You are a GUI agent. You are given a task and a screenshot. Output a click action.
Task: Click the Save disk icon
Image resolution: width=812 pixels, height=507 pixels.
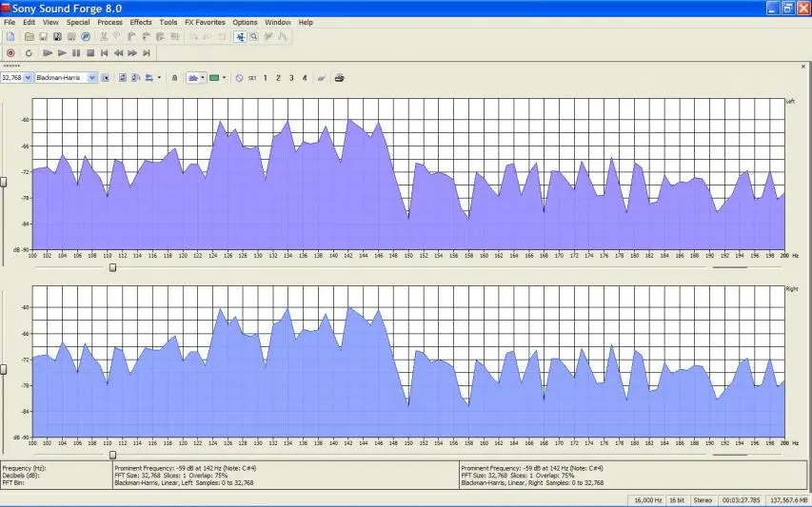tap(44, 37)
